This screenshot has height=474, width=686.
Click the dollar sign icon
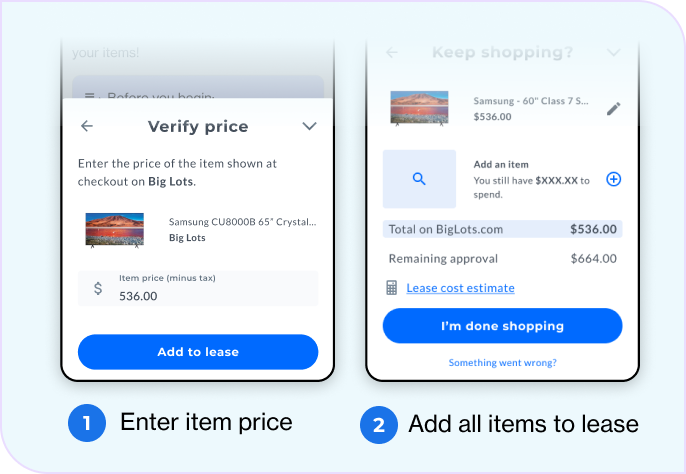click(97, 289)
